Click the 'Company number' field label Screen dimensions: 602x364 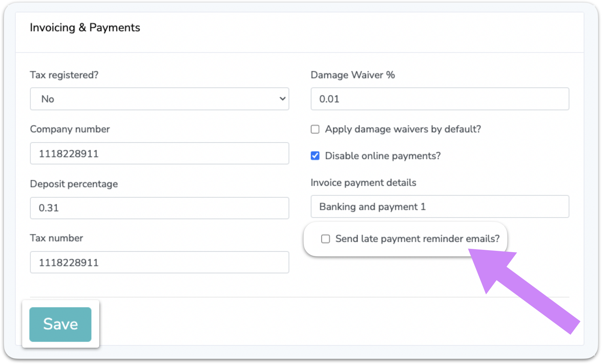[70, 129]
